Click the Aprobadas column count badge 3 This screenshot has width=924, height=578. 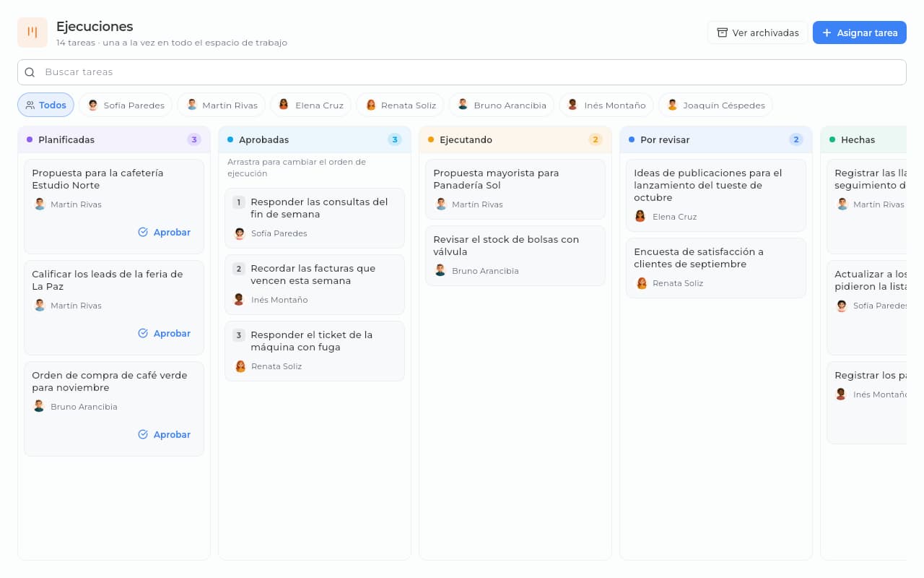point(394,139)
